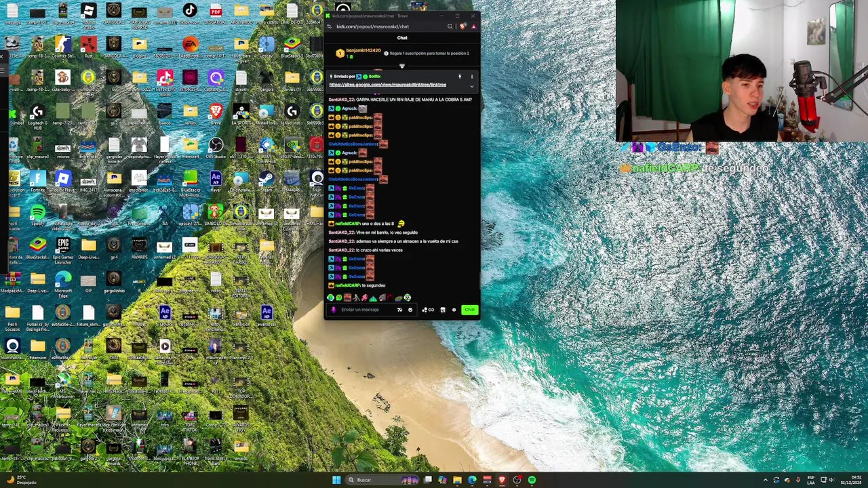Open the TikTok desktop icon
This screenshot has height=488, width=868.
pyautogui.click(x=190, y=14)
